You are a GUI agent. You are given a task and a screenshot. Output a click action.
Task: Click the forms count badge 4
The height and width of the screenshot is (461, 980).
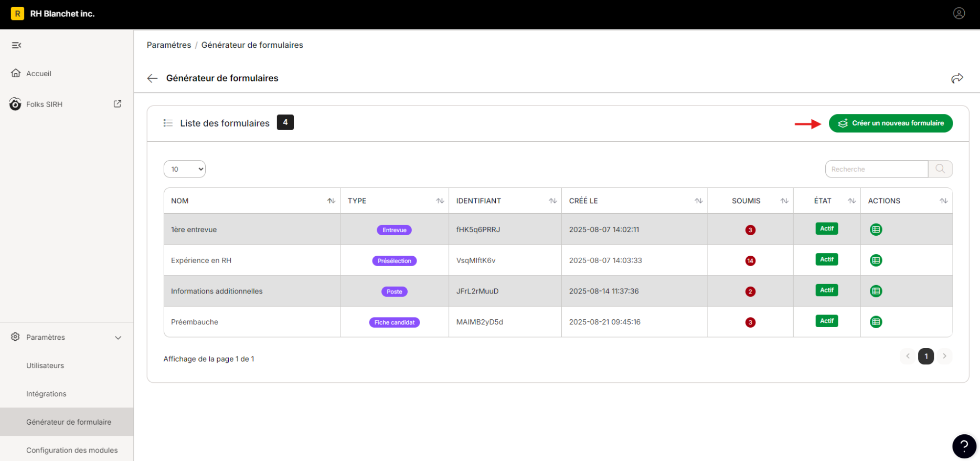click(285, 122)
